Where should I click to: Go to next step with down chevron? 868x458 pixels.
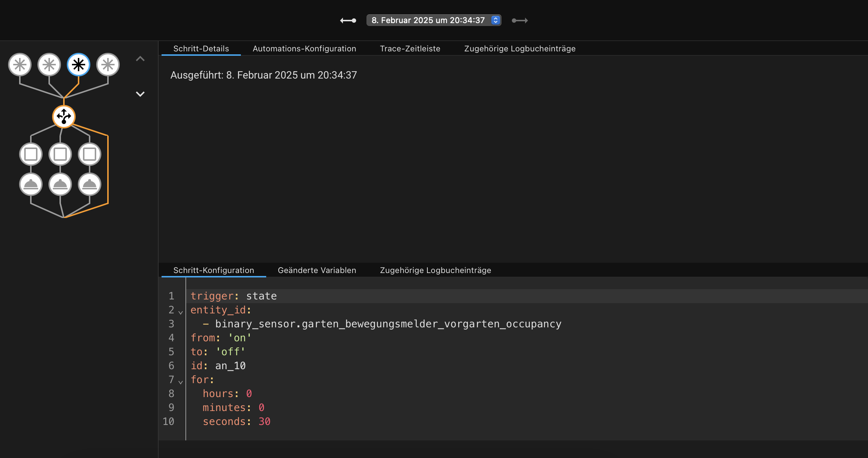(140, 94)
